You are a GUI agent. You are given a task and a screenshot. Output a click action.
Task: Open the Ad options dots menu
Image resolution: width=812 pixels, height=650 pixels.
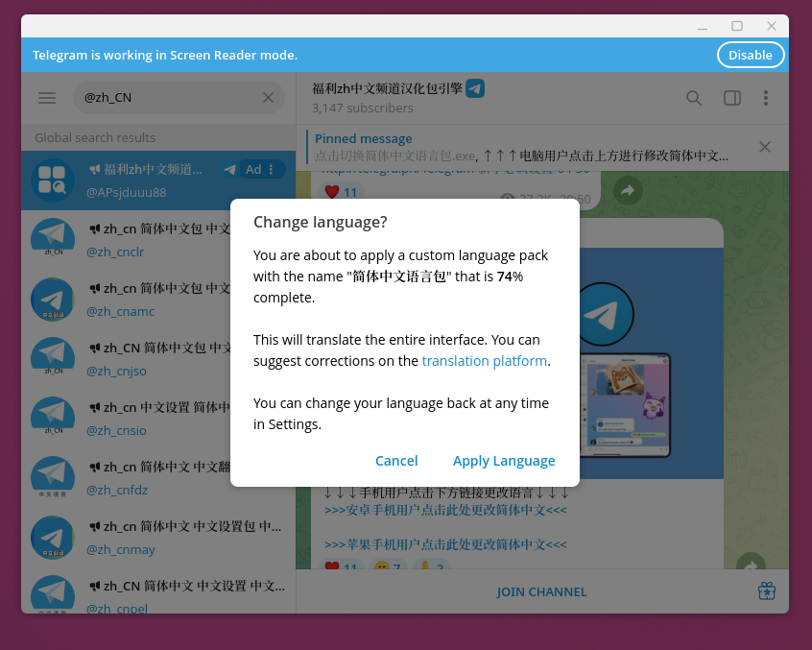[x=271, y=169]
